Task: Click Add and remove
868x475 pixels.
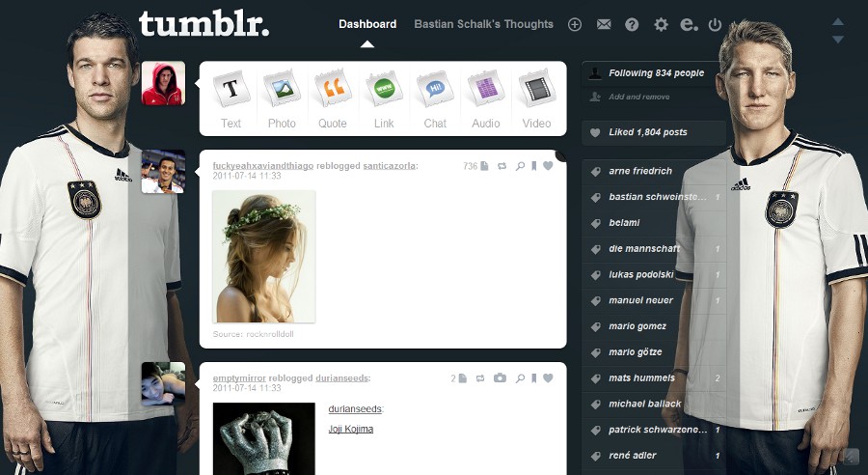Action: pyautogui.click(x=638, y=97)
